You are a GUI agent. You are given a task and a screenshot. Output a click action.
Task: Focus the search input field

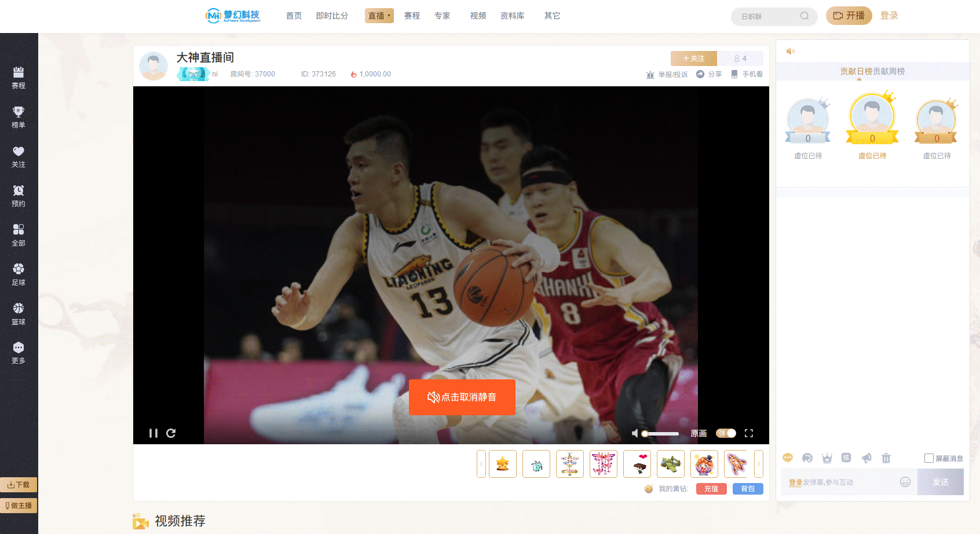pos(767,16)
